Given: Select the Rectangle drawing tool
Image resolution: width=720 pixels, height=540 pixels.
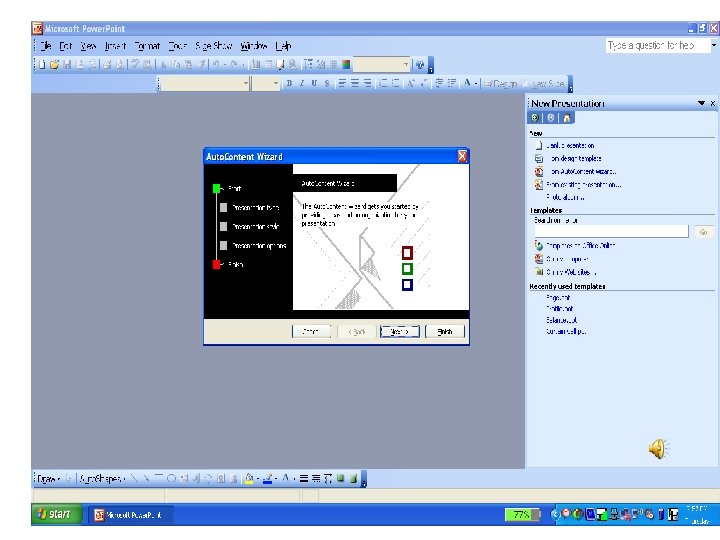Looking at the screenshot, I should (159, 479).
